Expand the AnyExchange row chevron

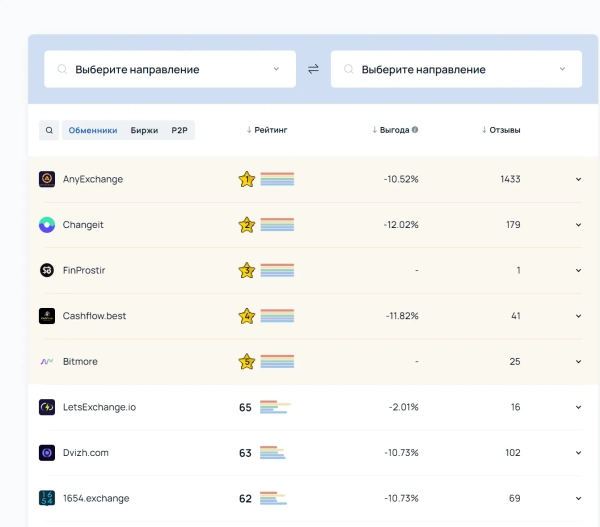click(578, 179)
